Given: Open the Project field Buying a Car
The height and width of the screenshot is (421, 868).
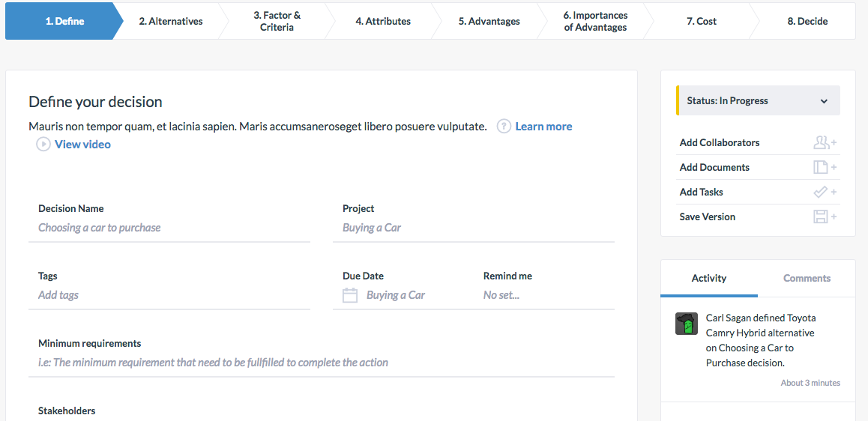Looking at the screenshot, I should 474,228.
